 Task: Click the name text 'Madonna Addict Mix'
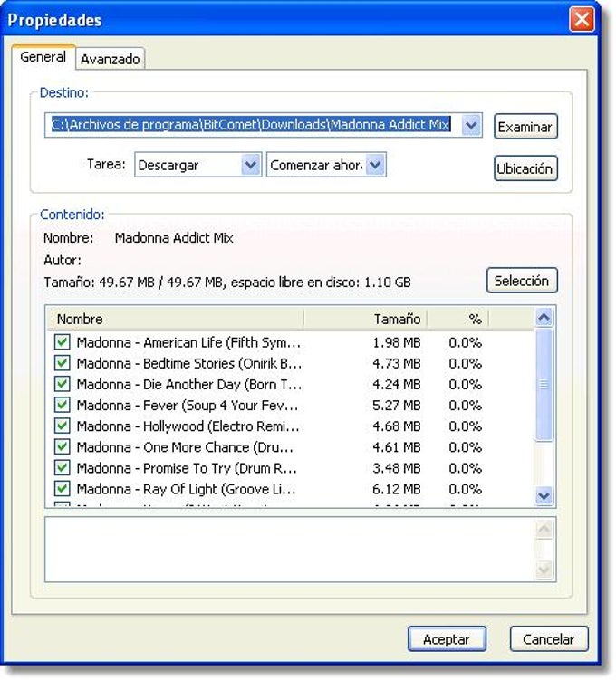174,237
